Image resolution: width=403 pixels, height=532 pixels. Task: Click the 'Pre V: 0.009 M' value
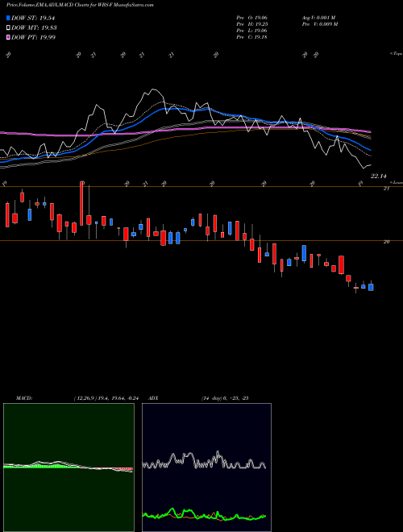320,24
